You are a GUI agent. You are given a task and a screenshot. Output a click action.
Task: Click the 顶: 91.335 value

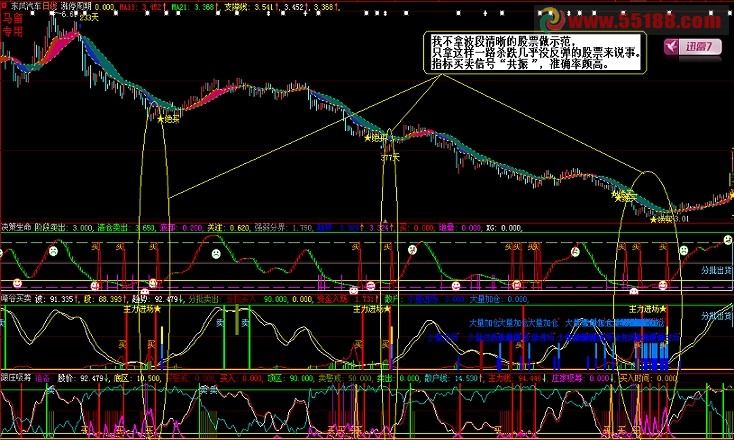click(55, 299)
